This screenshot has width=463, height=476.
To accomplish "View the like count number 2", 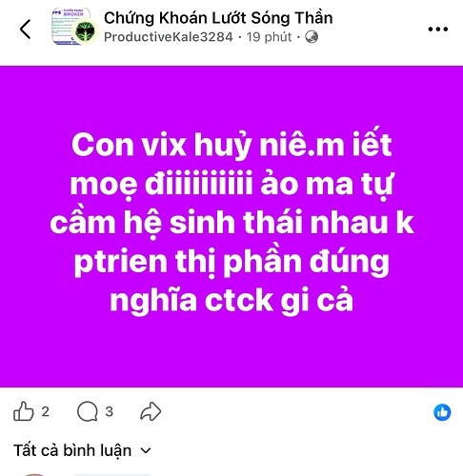I will pyautogui.click(x=46, y=411).
